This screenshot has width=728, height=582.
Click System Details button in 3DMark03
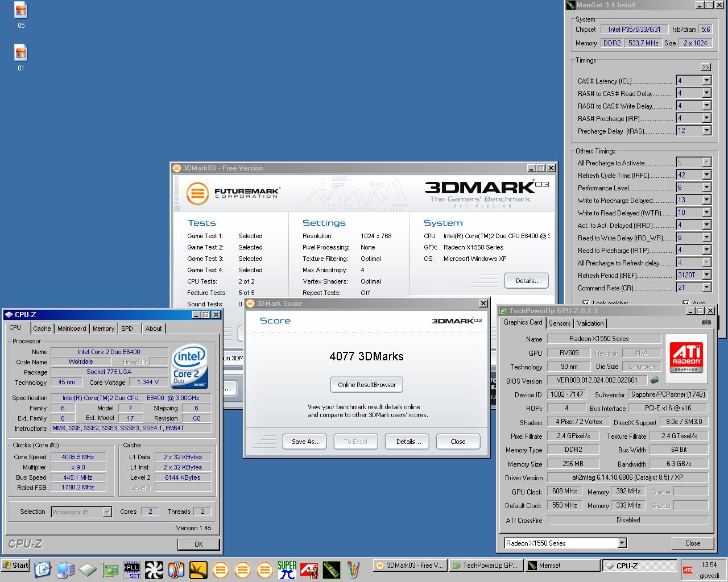(528, 281)
